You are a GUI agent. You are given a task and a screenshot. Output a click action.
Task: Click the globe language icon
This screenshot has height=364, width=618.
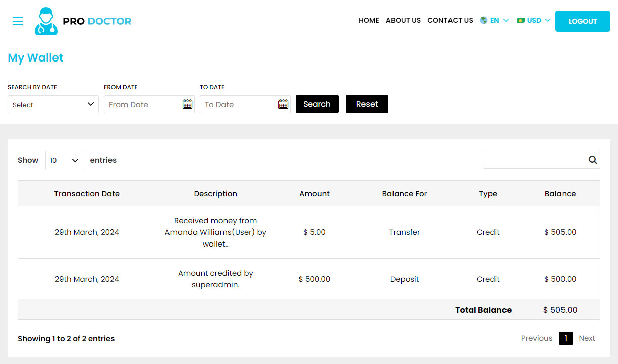pos(484,21)
